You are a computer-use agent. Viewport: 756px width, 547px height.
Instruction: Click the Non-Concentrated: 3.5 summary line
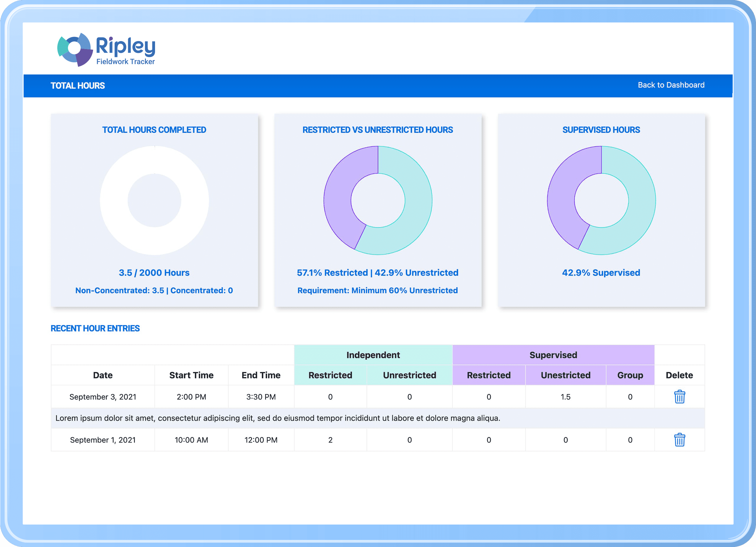(154, 290)
